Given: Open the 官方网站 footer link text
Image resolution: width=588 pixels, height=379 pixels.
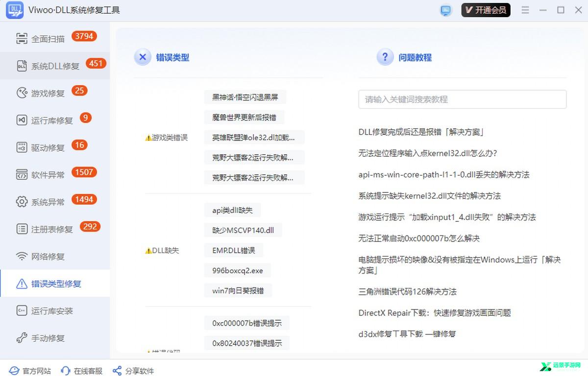Looking at the screenshot, I should tap(37, 371).
